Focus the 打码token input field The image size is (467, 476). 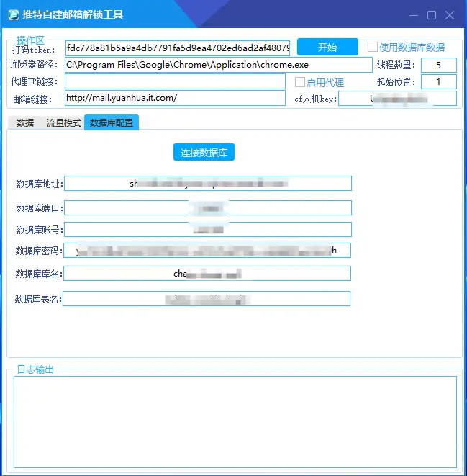tap(178, 48)
